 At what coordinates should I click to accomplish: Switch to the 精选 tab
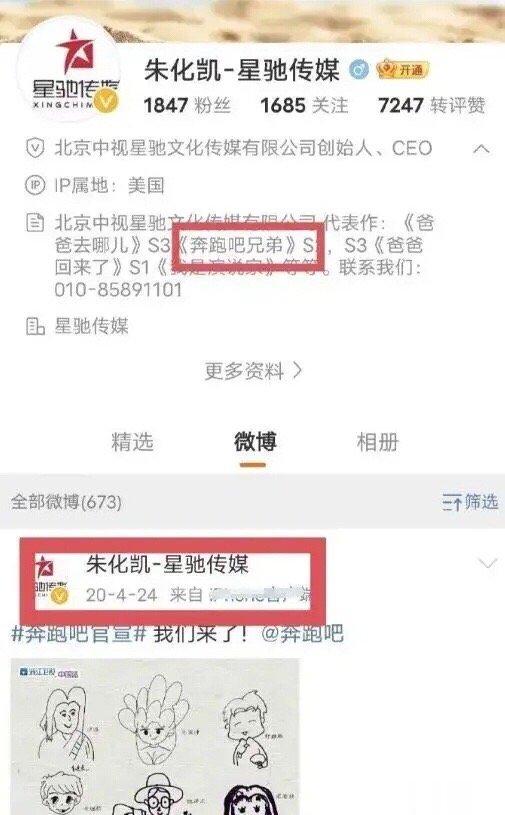click(x=132, y=442)
